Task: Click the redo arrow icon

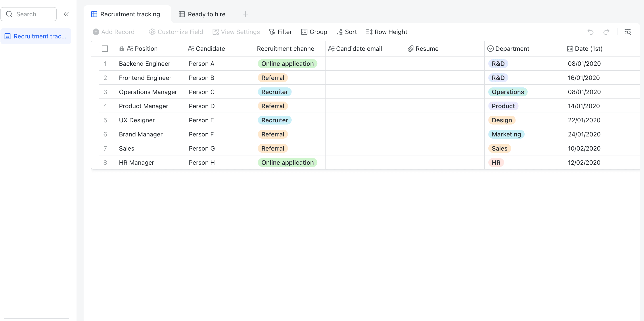Action: click(x=606, y=32)
